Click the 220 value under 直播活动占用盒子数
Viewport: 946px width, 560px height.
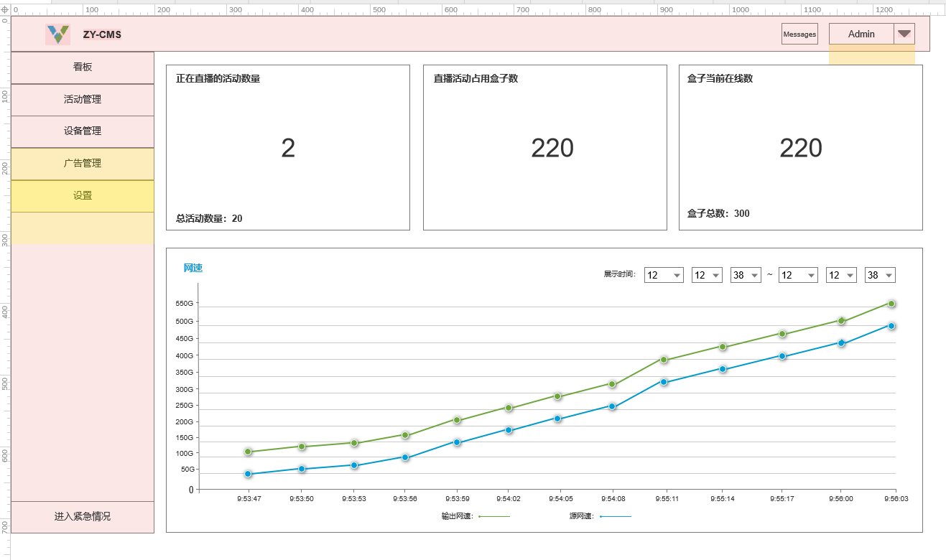click(552, 149)
